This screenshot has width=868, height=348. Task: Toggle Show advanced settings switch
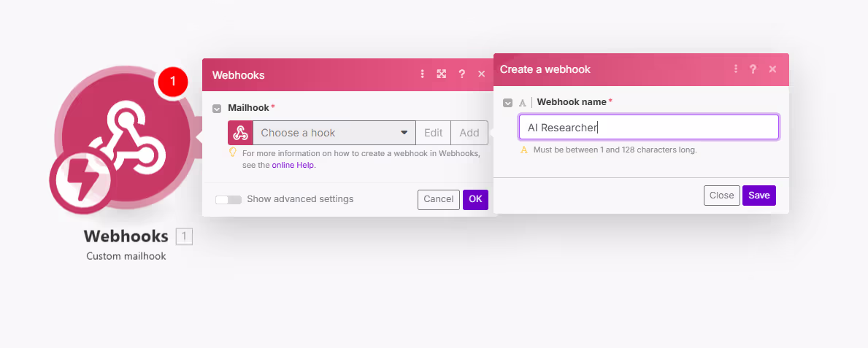[228, 200]
